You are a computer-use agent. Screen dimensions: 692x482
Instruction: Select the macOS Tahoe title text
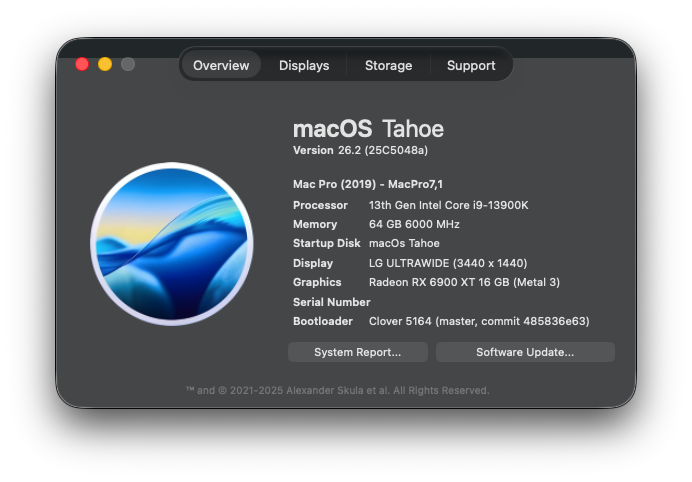point(369,129)
